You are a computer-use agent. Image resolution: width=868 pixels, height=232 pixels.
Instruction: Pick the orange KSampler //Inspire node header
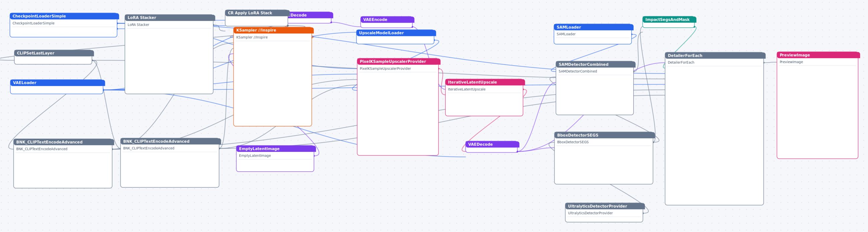point(273,30)
